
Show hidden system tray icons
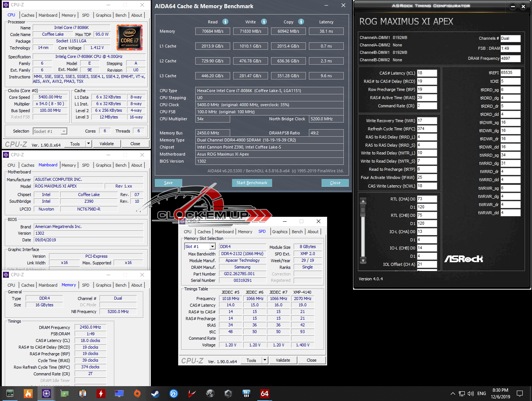(453, 394)
